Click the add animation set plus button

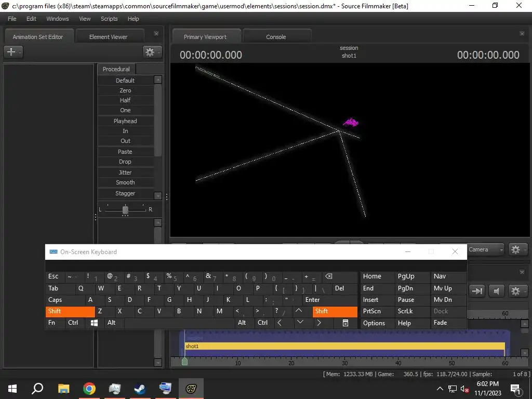[13, 51]
